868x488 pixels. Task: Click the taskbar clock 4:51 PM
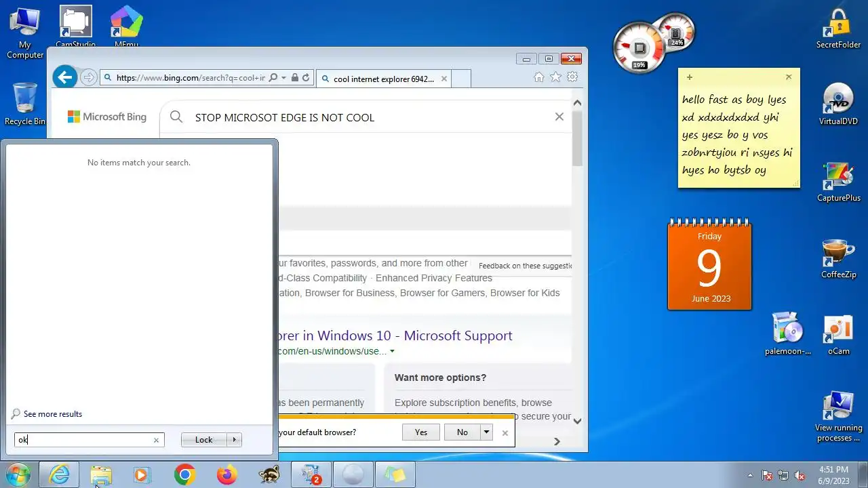(833, 475)
